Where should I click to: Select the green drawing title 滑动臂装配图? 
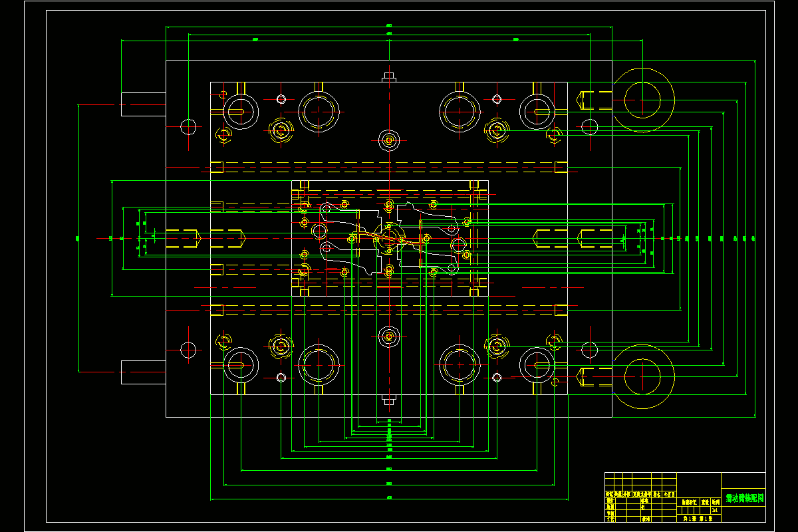click(x=745, y=498)
